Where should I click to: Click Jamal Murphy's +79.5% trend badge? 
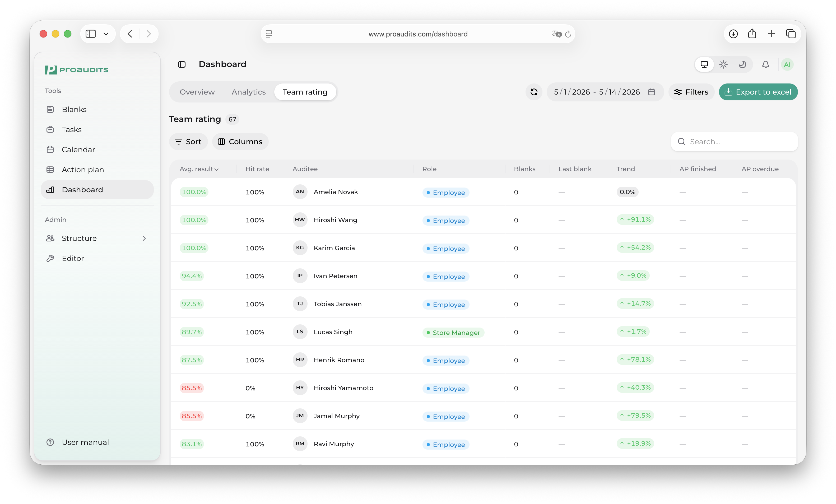(x=635, y=415)
